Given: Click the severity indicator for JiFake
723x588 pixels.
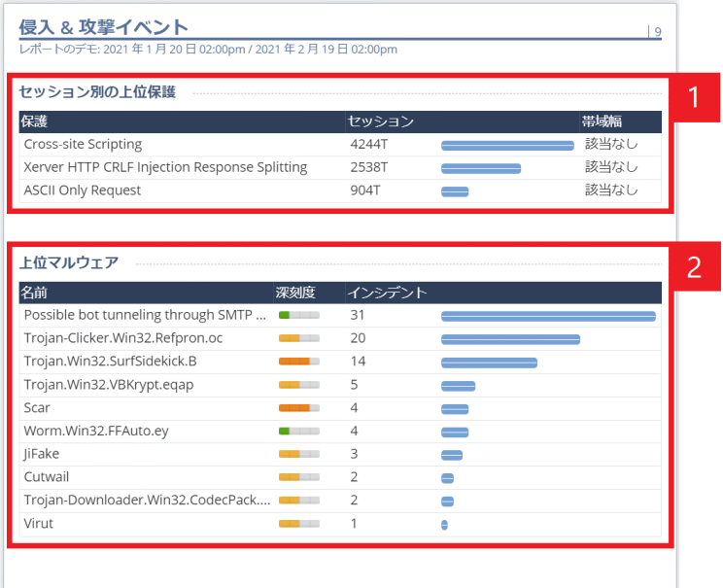Looking at the screenshot, I should click(x=298, y=454).
